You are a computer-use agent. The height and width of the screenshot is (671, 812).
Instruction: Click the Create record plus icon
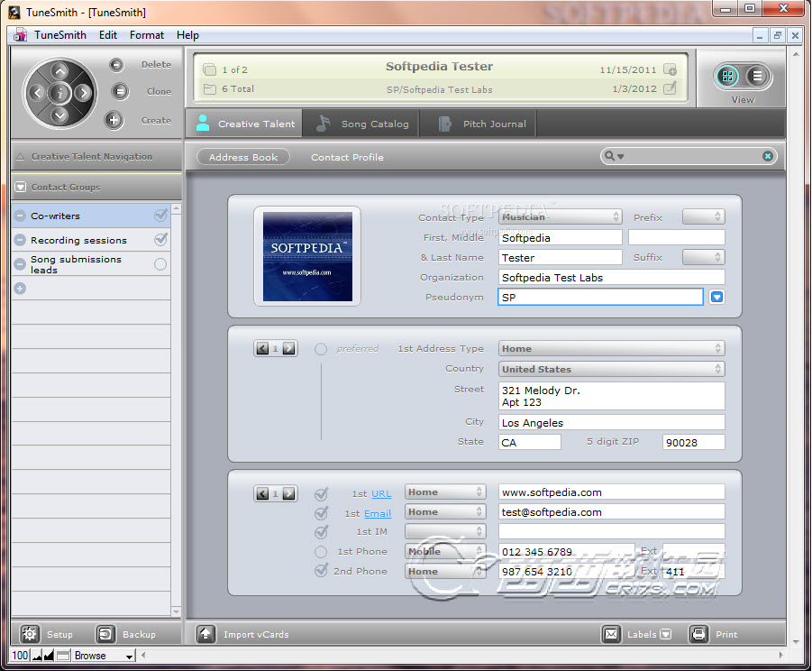(114, 120)
